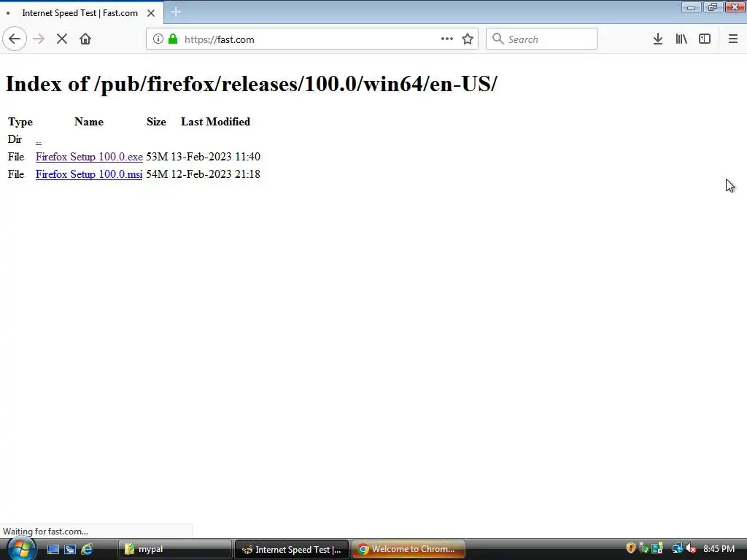The image size is (747, 560).
Task: Download Firefox Setup 100.0.msi
Action: (89, 174)
